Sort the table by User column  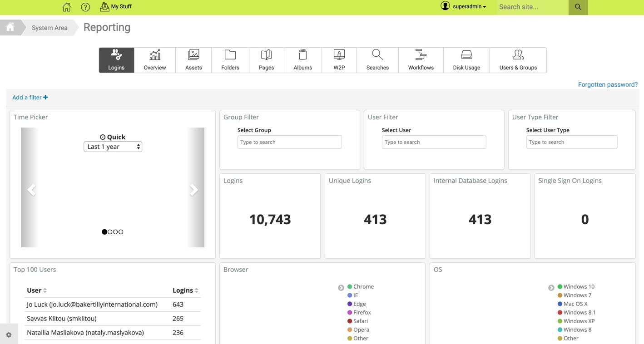pos(37,290)
